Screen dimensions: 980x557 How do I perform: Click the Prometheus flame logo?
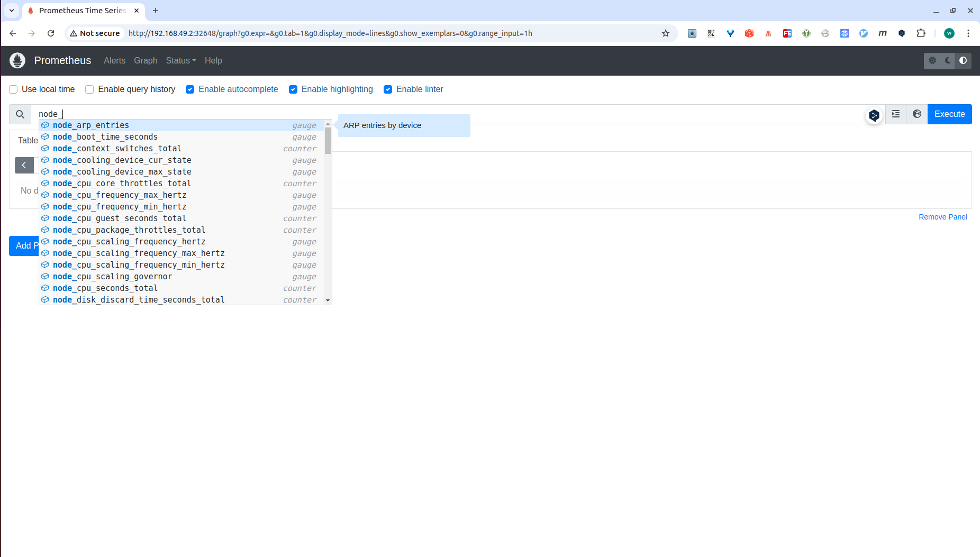pyautogui.click(x=17, y=60)
